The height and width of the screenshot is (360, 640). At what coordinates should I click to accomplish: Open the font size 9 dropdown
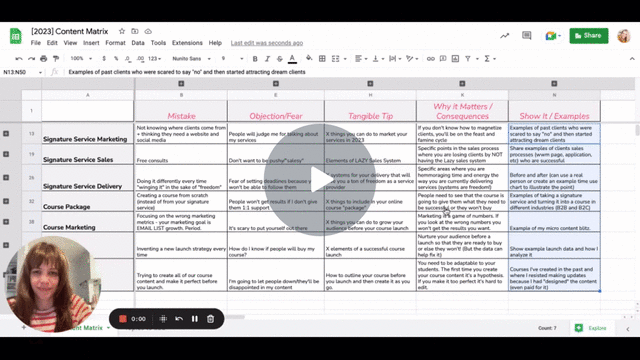pyautogui.click(x=232, y=59)
